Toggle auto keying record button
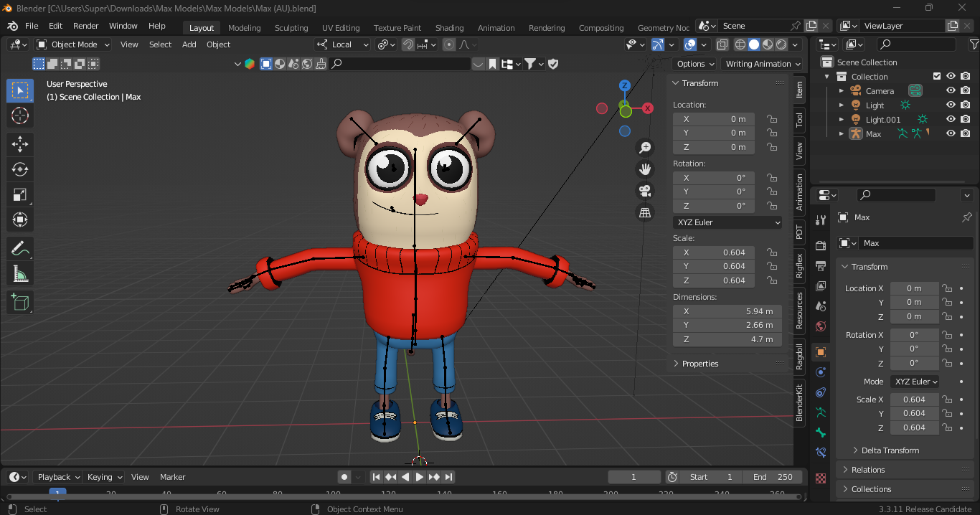Screen dimensions: 980x515 click(x=344, y=477)
